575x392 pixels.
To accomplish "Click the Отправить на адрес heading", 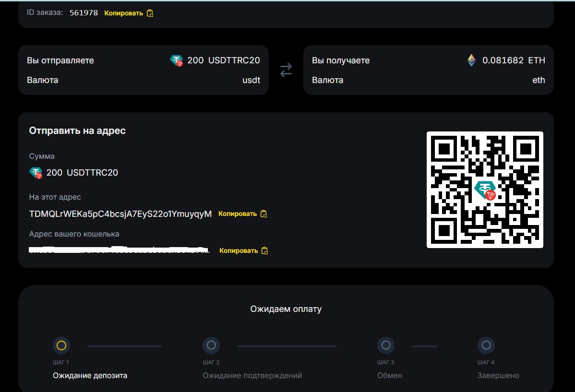I will point(77,131).
